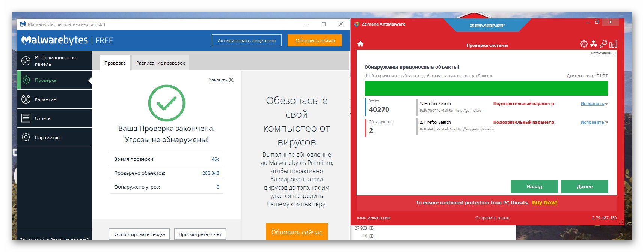Click version 2.74.187.150 in Zemana footer
644x252 pixels.
604,218
